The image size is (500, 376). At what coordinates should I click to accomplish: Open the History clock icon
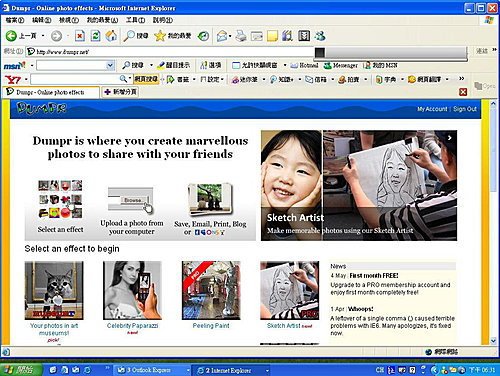[x=203, y=36]
